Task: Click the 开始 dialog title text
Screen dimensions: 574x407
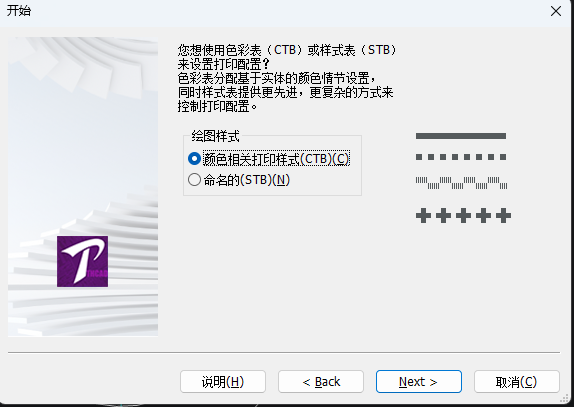Action: tap(19, 10)
